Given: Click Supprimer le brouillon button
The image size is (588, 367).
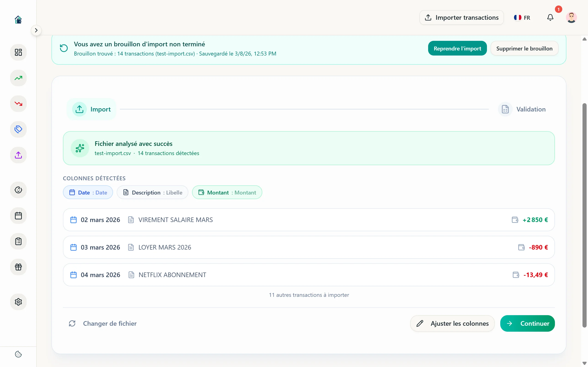Looking at the screenshot, I should pyautogui.click(x=524, y=48).
